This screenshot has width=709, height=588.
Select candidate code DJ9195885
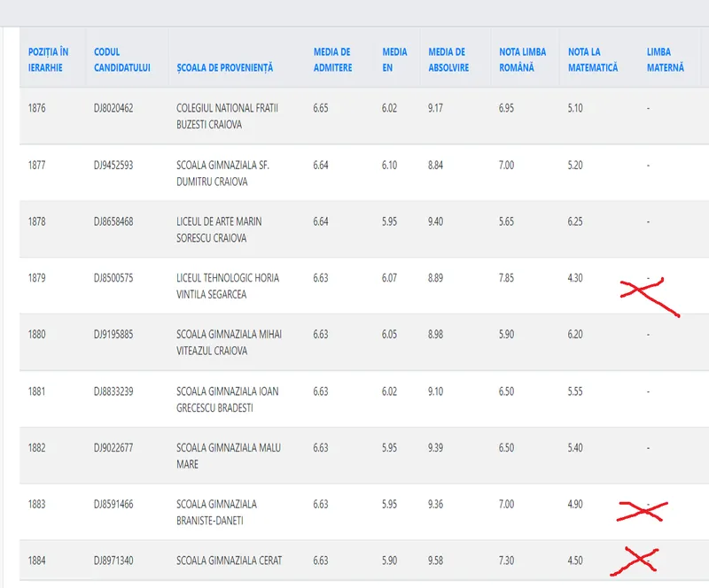(113, 335)
